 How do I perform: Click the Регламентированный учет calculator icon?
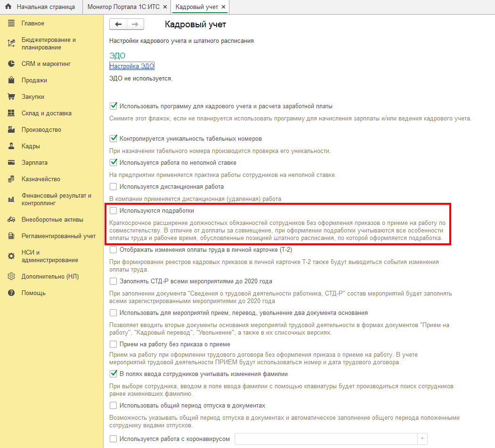(11, 236)
